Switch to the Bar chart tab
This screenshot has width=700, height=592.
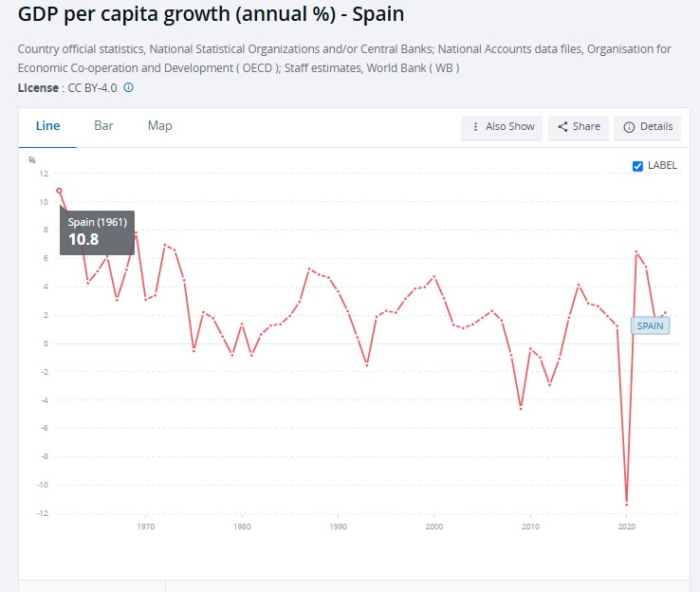point(103,126)
